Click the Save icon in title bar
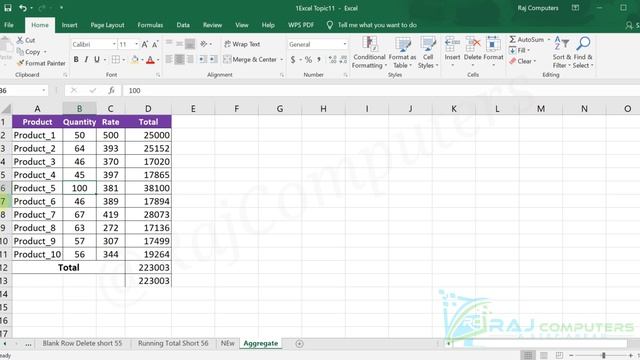This screenshot has width=640, height=360. pyautogui.click(x=8, y=8)
